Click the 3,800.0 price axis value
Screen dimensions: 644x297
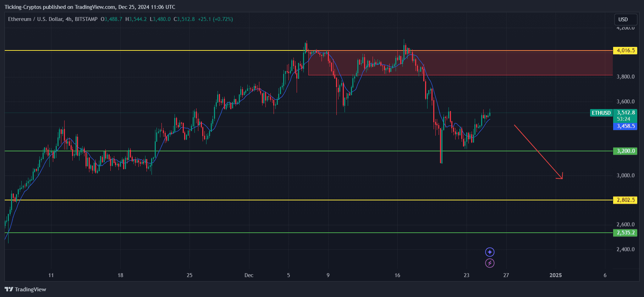[626, 77]
